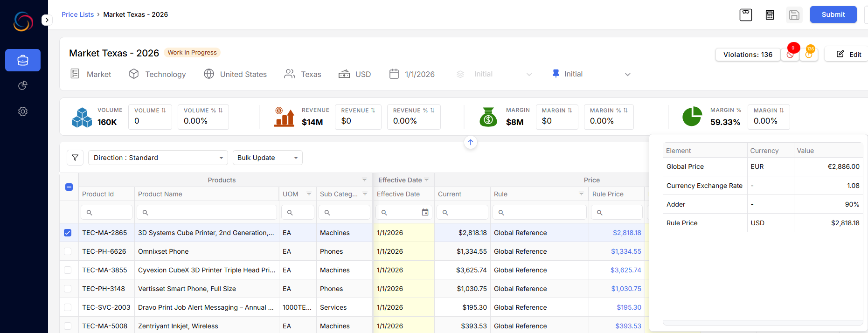Open the Sub Category column filter menu
The height and width of the screenshot is (333, 868).
(x=365, y=194)
